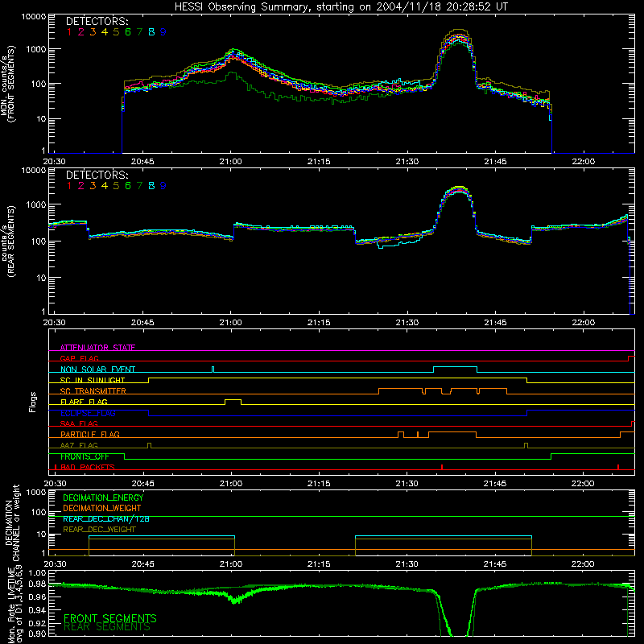Click the Flags vertical axis title

click(33, 402)
